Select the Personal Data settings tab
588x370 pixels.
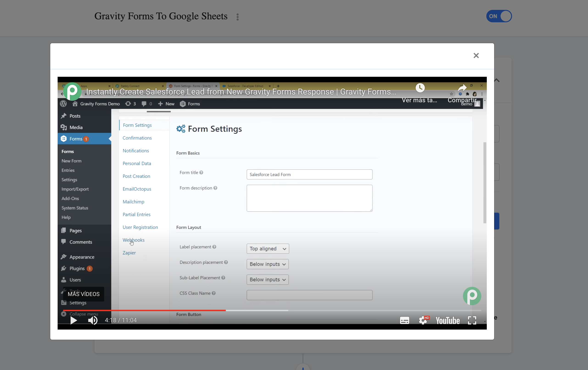tap(137, 163)
